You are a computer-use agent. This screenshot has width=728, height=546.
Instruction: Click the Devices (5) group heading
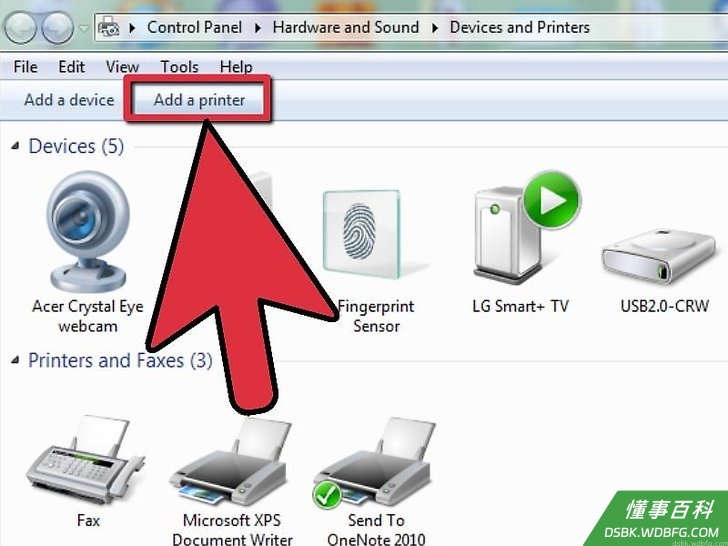[76, 146]
